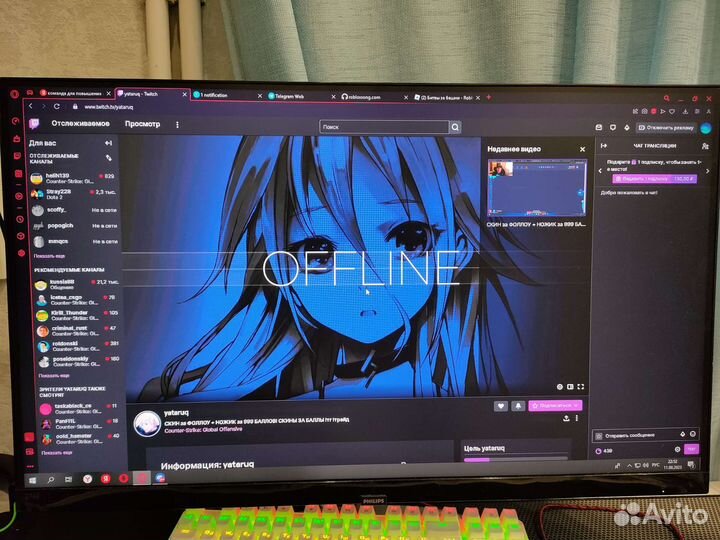Switch to the 'Telegram Web' tab
The image size is (720, 540).
pyautogui.click(x=301, y=96)
